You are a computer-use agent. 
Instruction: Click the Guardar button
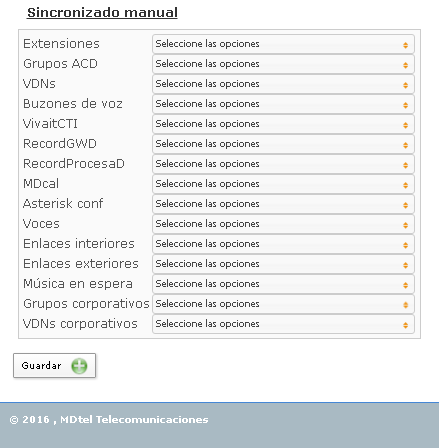[54, 366]
